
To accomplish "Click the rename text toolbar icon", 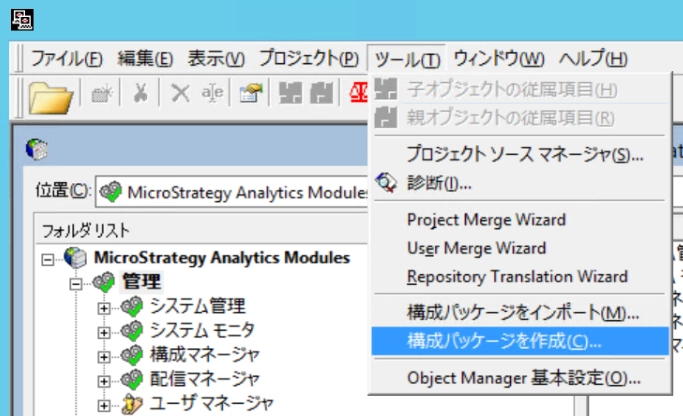I will [212, 93].
